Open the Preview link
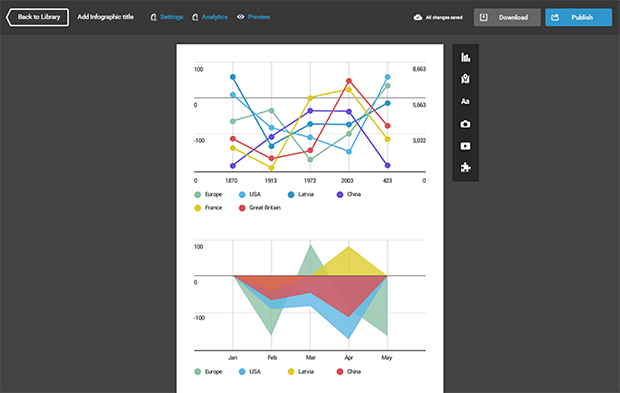This screenshot has height=393, width=620. click(x=253, y=17)
